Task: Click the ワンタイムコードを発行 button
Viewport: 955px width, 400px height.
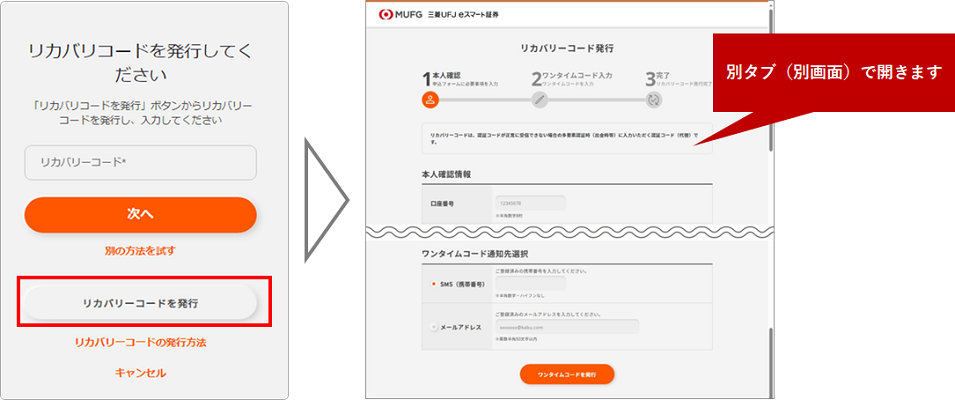Action: [566, 374]
